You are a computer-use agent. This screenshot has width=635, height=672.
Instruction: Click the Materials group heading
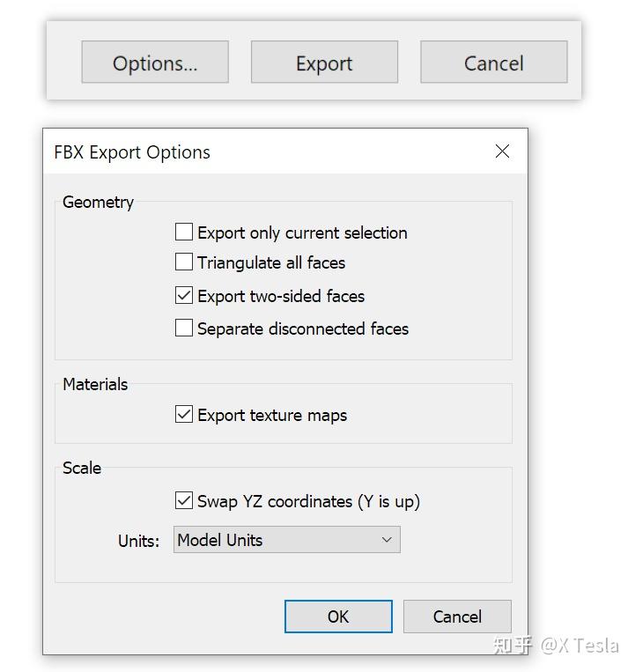click(95, 385)
